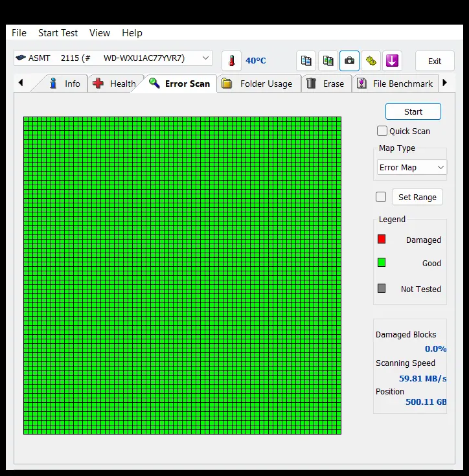
Task: Expand the ASMT drive selection dropdown
Action: [x=113, y=58]
